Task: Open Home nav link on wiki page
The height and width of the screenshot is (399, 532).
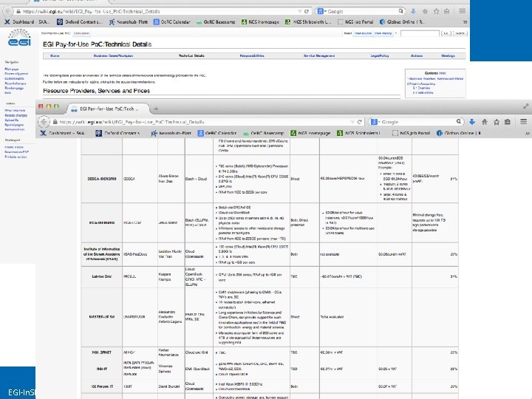Action: (55, 55)
